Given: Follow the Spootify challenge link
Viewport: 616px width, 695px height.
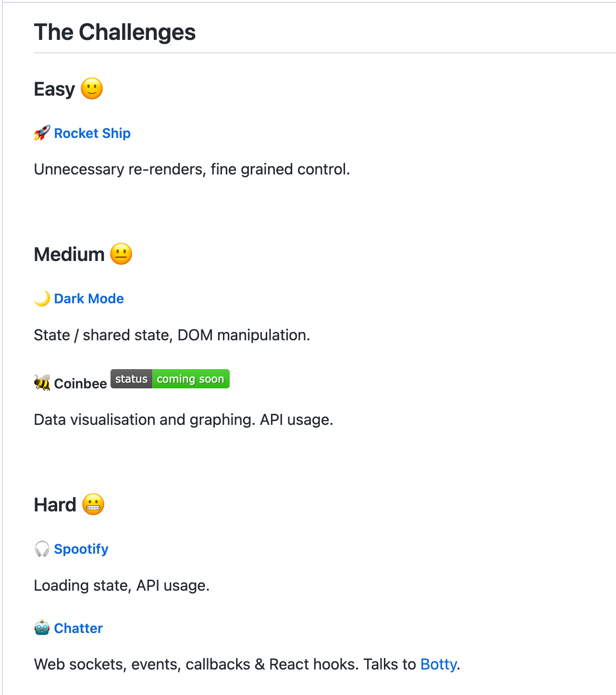Looking at the screenshot, I should point(81,549).
